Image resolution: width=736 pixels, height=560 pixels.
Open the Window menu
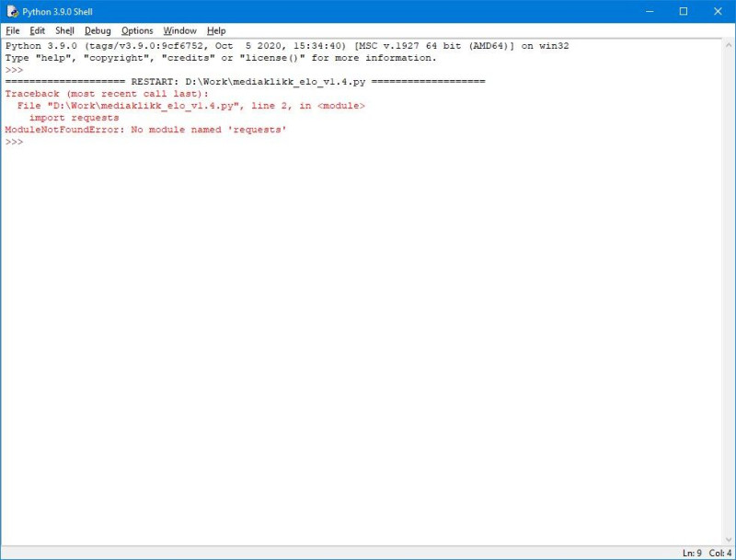(x=179, y=31)
